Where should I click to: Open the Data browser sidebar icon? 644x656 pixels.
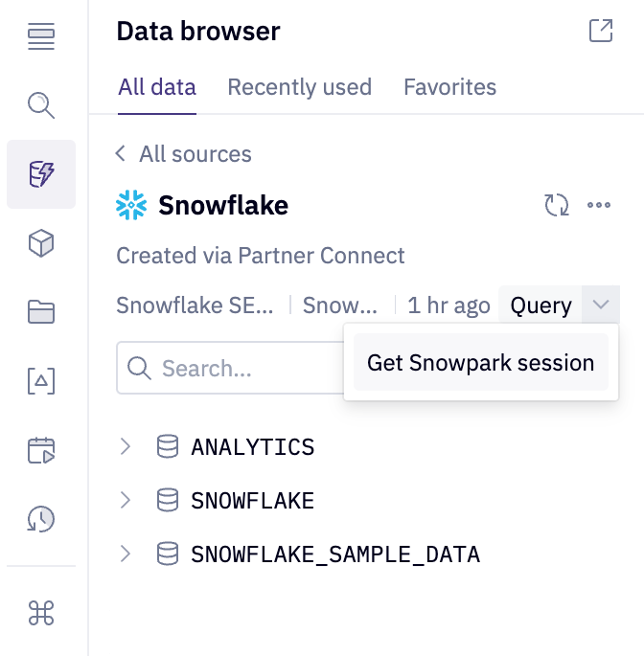tap(41, 174)
